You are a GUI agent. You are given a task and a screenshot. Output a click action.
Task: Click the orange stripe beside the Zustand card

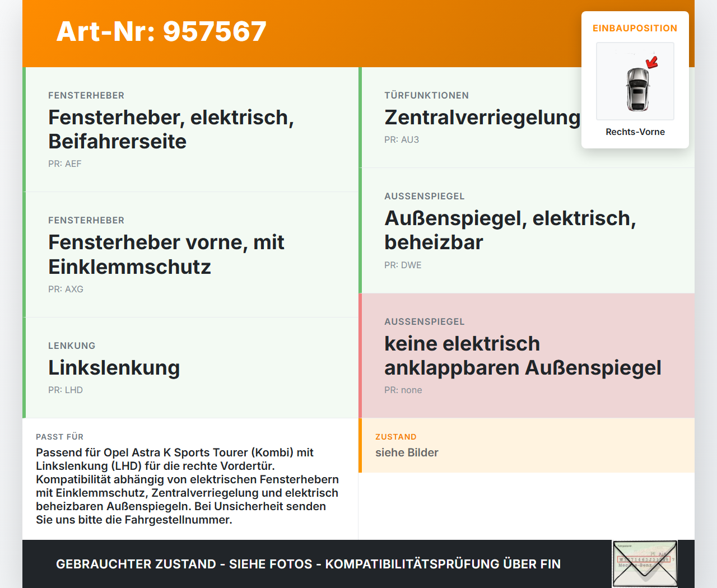360,445
